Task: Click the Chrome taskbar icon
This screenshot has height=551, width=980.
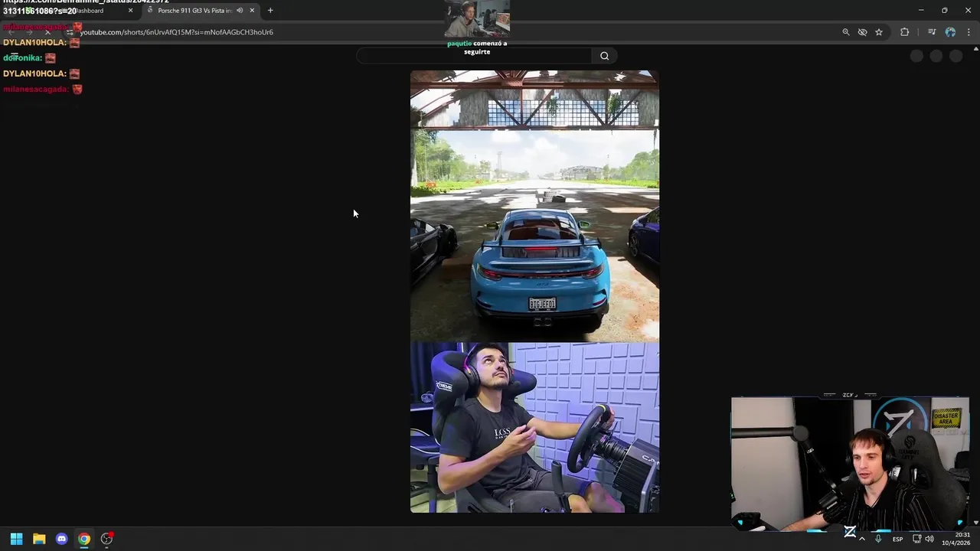Action: tap(84, 539)
